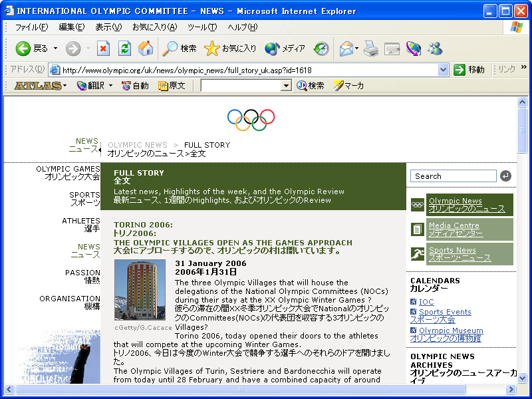The width and height of the screenshot is (532, 399).
Task: Open the Messenger people icon
Action: click(x=435, y=49)
